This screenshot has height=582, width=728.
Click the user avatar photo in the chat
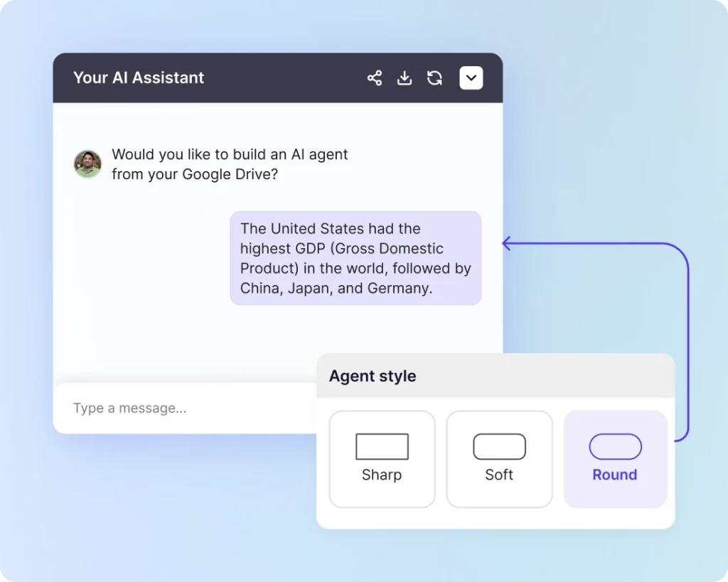[x=87, y=164]
